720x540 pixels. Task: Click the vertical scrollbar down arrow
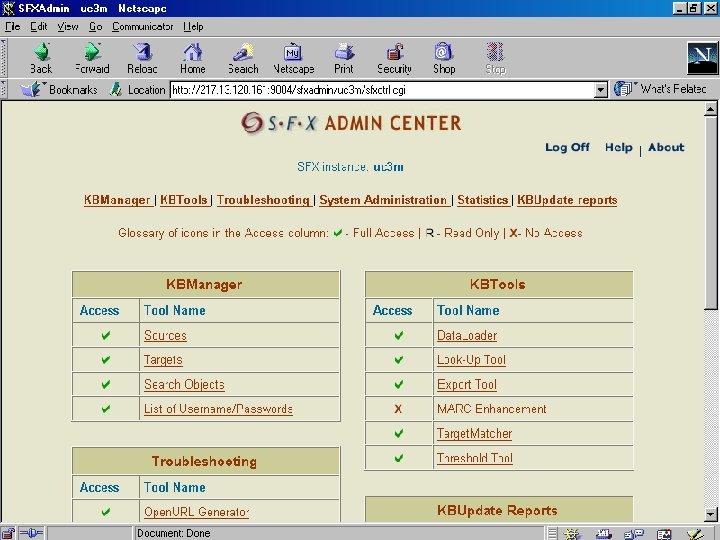[710, 514]
